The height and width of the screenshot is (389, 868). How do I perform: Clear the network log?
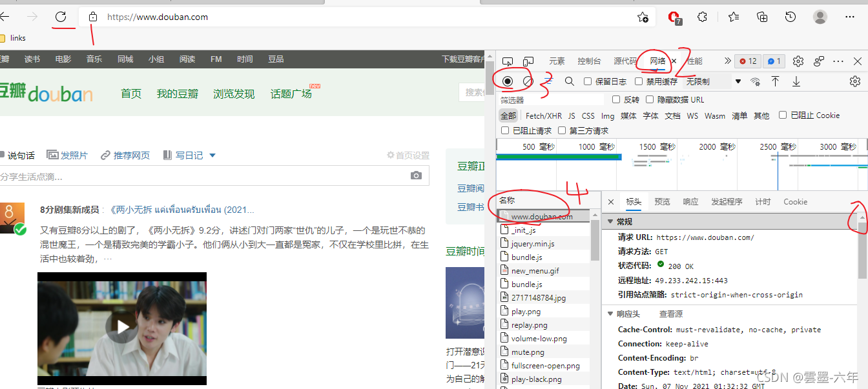528,81
